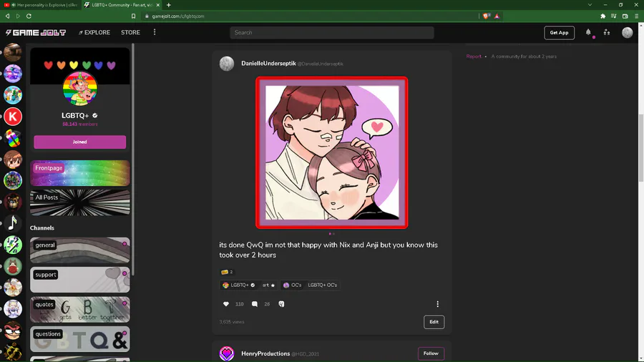Click the sticker placement icon

pyautogui.click(x=281, y=304)
